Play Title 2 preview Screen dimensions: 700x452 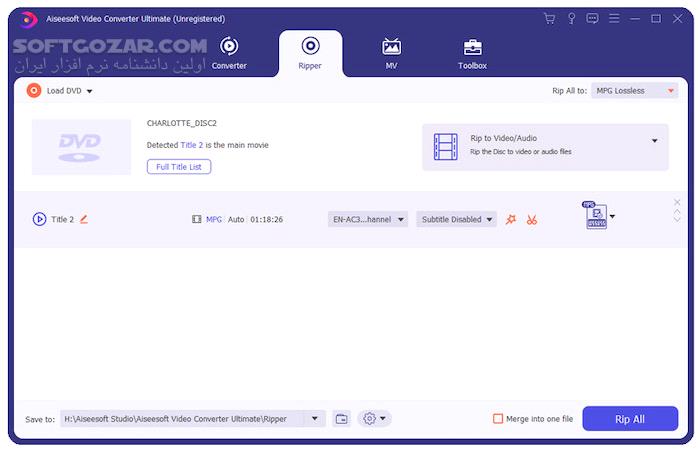(x=39, y=219)
